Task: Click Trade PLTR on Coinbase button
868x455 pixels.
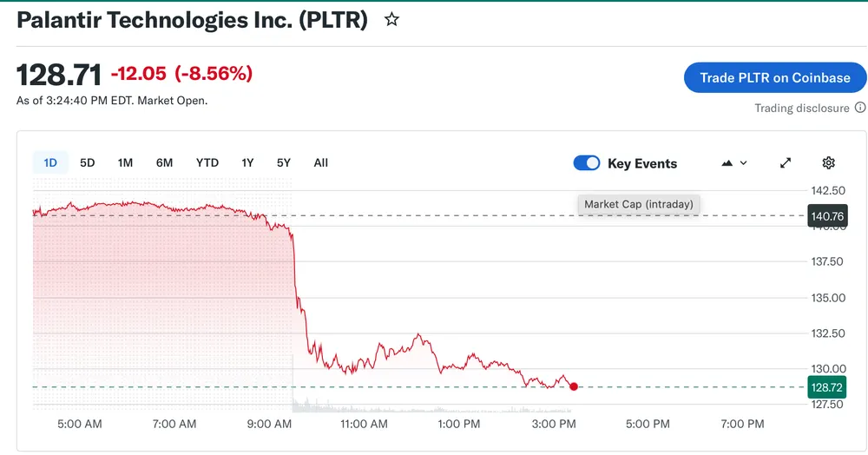Action: (x=775, y=77)
